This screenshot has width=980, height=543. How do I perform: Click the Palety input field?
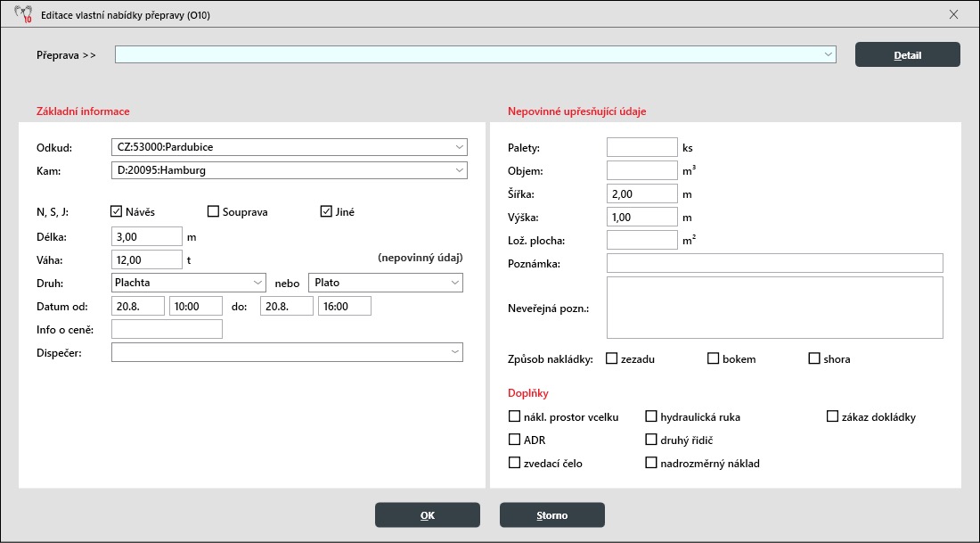point(641,147)
